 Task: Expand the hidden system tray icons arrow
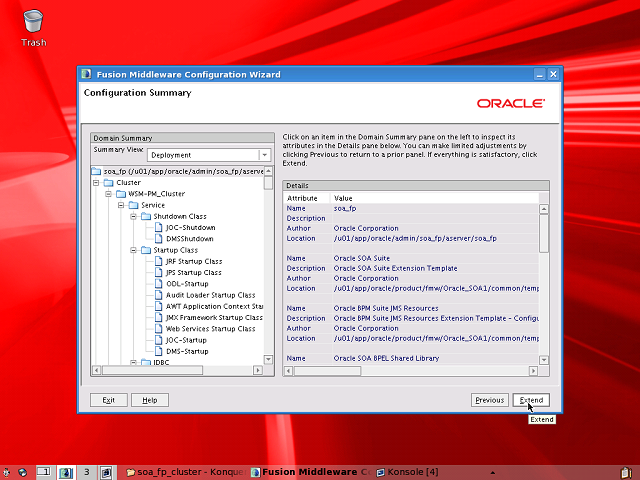point(493,473)
